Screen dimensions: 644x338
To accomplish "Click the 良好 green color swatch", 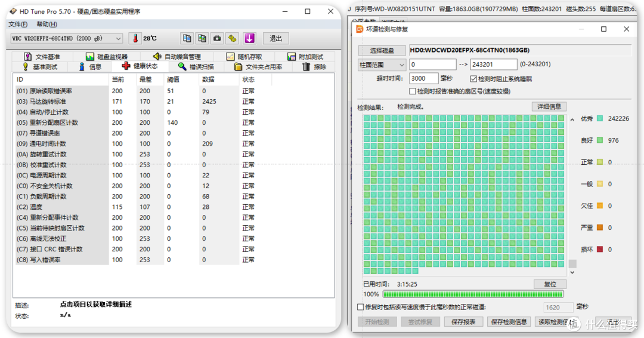I will coord(600,140).
